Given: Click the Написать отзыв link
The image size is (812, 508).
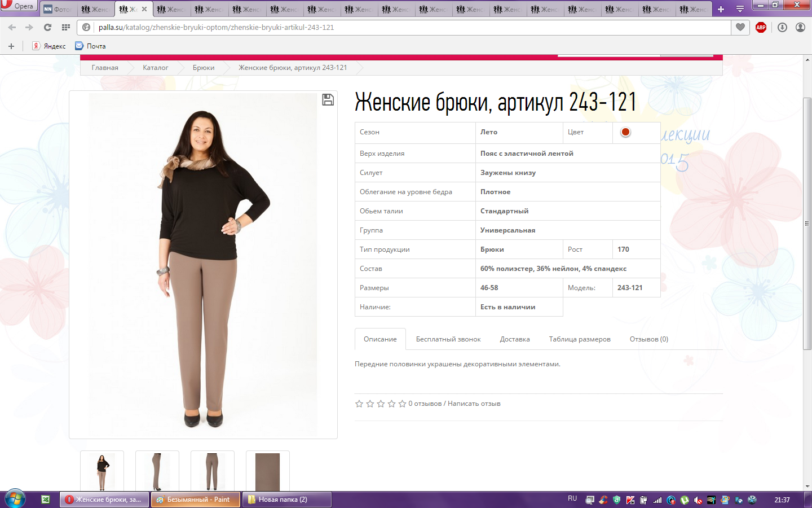Looking at the screenshot, I should pos(474,404).
